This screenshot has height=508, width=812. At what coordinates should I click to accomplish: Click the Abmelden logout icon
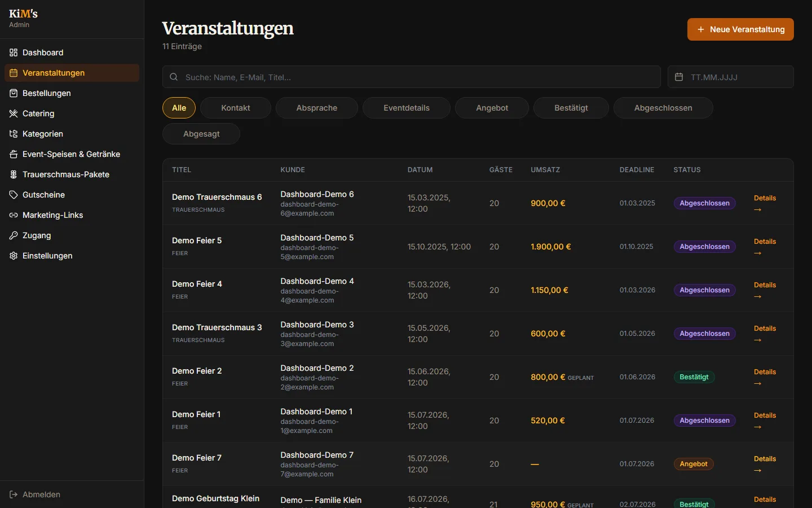click(x=14, y=494)
